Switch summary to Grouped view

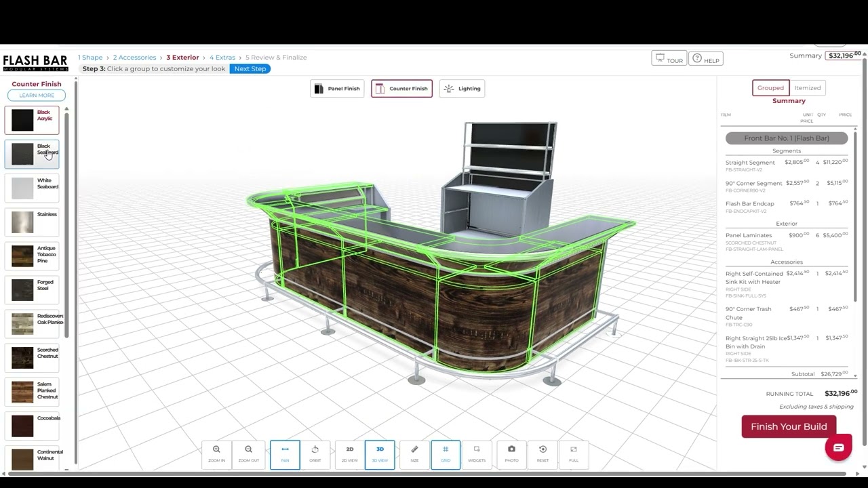[770, 87]
